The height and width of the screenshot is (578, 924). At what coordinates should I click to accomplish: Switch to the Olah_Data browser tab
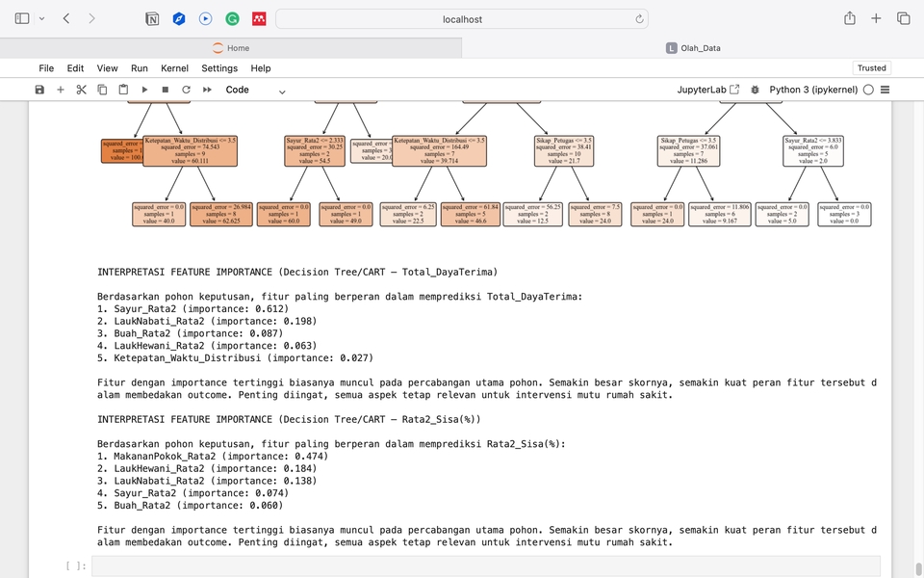[x=693, y=48]
